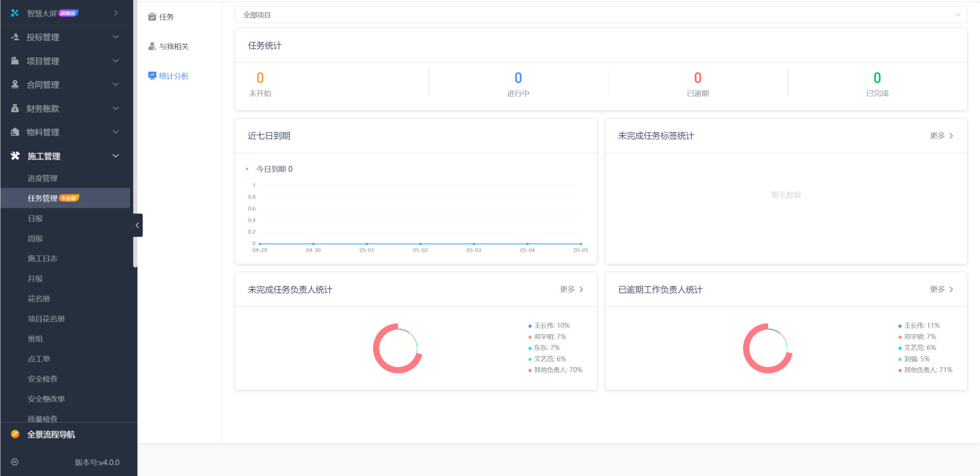Open the 进度管理 menu item

click(x=42, y=178)
